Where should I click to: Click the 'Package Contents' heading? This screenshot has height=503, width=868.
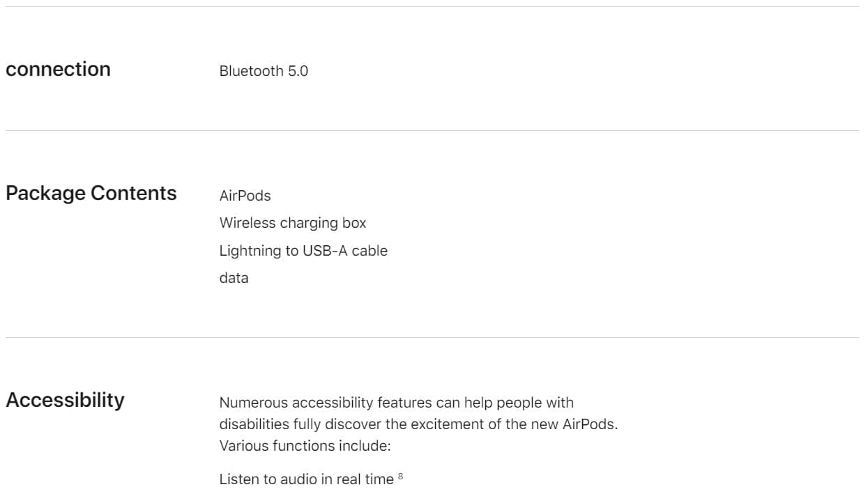coord(91,193)
